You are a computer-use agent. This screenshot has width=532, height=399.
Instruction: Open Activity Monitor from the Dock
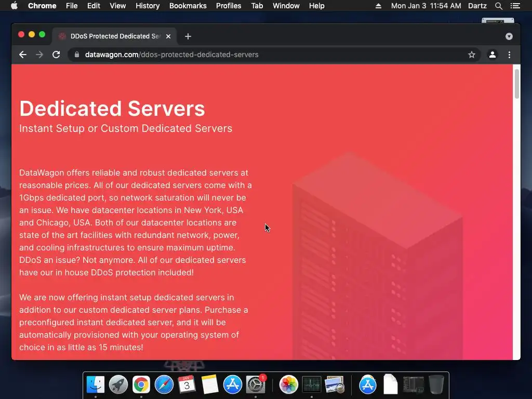312,384
